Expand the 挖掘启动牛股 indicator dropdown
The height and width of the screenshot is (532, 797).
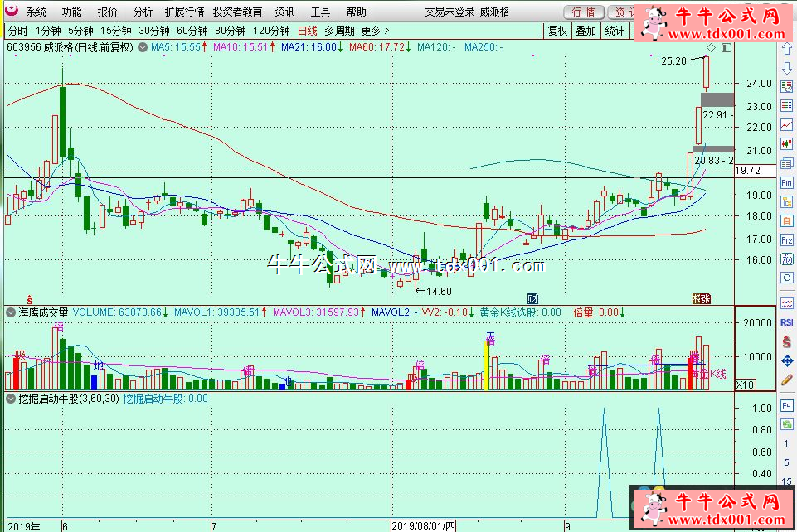click(11, 399)
